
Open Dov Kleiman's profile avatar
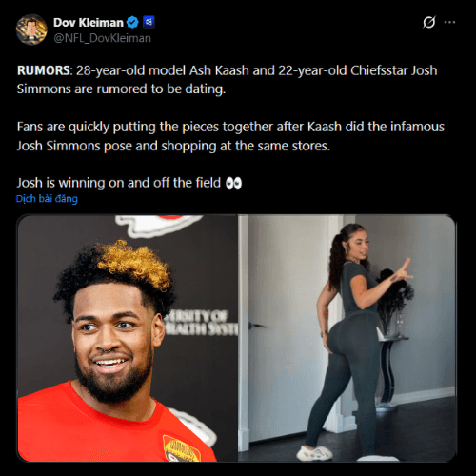click(x=31, y=30)
